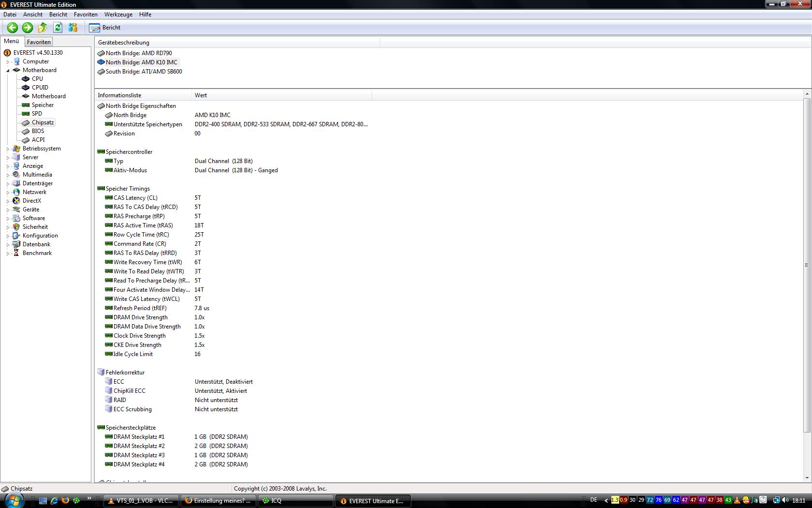
Task: Expand the Betriebssystem node
Action: tap(8, 149)
